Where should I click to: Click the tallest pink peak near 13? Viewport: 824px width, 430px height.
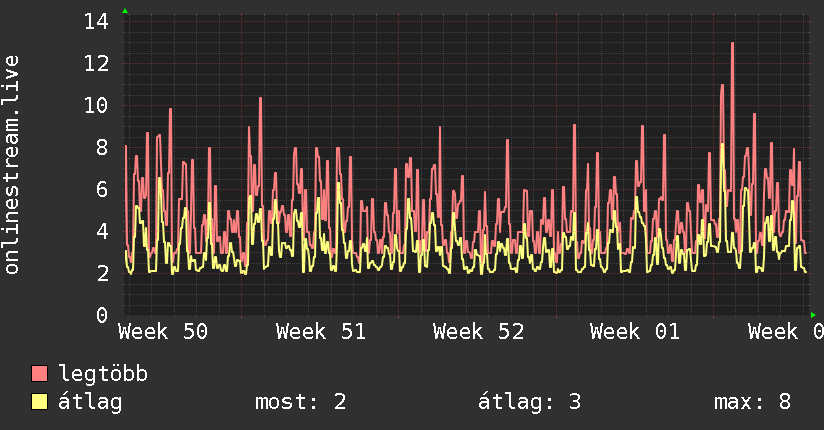click(733, 44)
